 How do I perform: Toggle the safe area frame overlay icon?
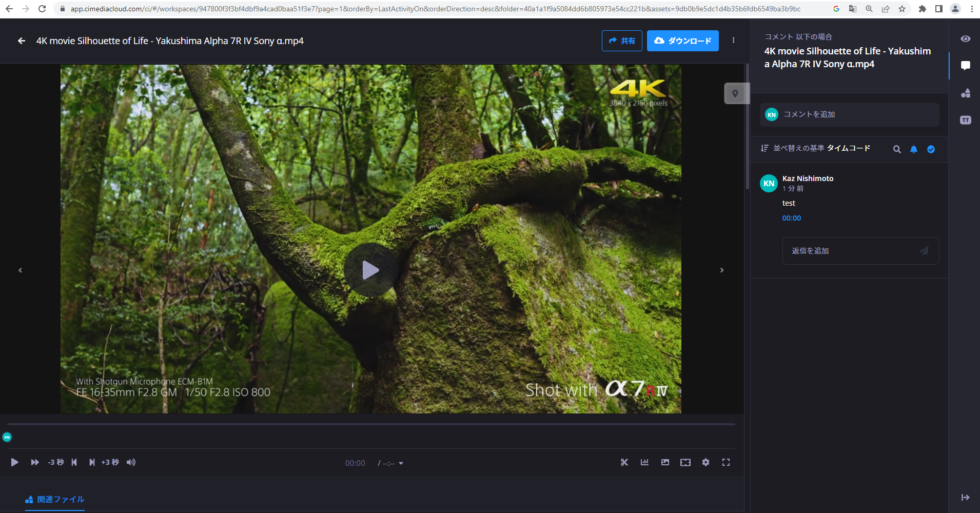[x=685, y=462]
